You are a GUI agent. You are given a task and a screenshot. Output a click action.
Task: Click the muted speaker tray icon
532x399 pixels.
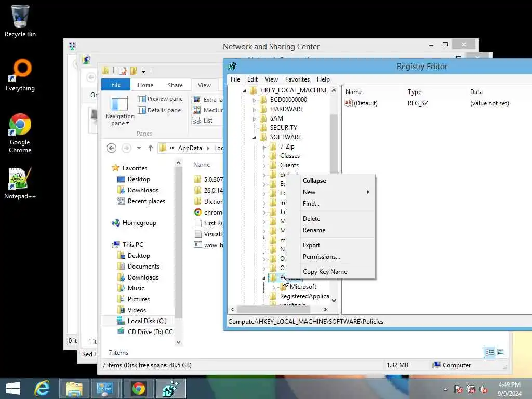coord(483,389)
